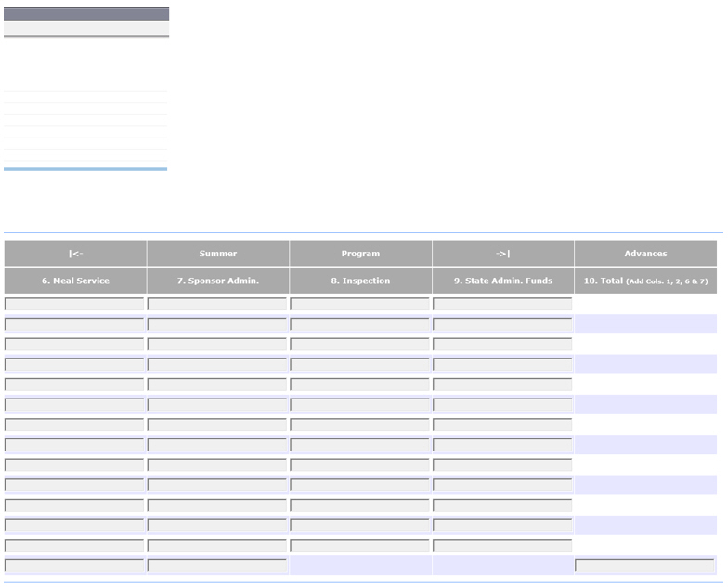Click the 'Program' header cell

360,253
